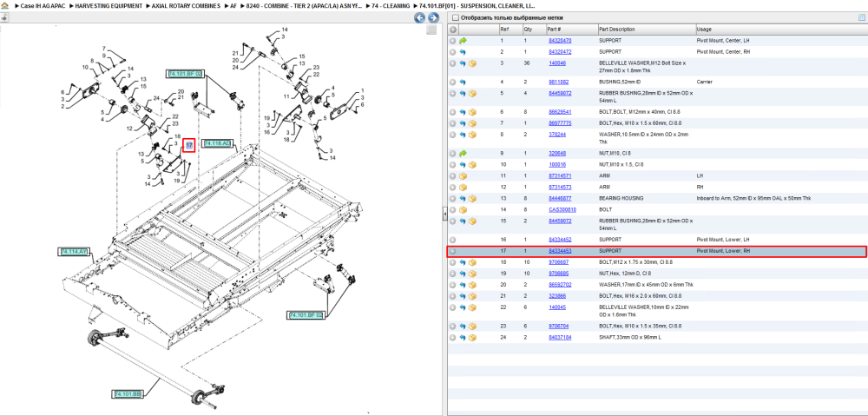Image resolution: width=868 pixels, height=416 pixels.
Task: Sort by the Ref column header
Action: pos(510,30)
